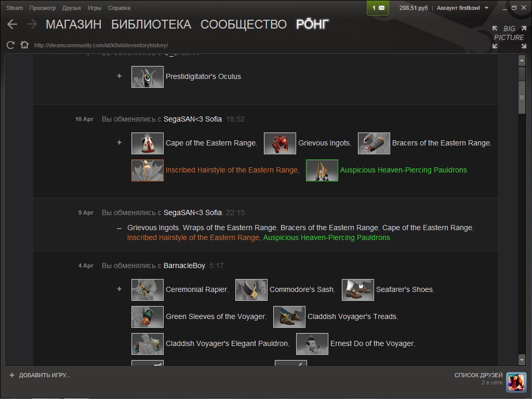The width and height of the screenshot is (532, 399).
Task: Open the Друзья menu
Action: pyautogui.click(x=71, y=8)
